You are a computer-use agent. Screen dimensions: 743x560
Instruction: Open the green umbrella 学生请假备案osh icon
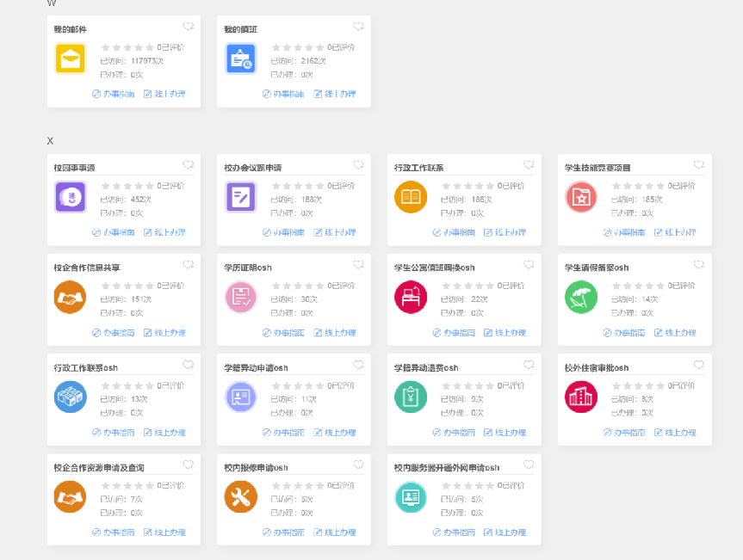point(581,298)
